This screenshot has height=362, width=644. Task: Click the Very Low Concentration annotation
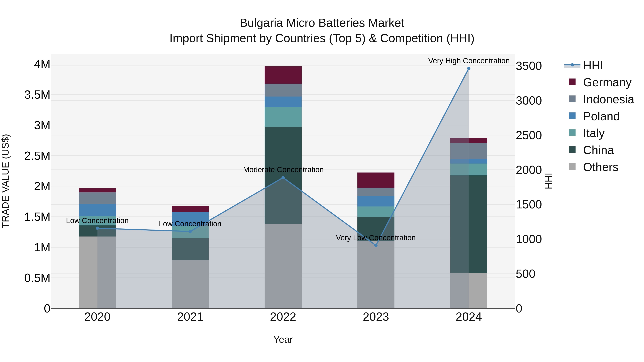pyautogui.click(x=376, y=238)
